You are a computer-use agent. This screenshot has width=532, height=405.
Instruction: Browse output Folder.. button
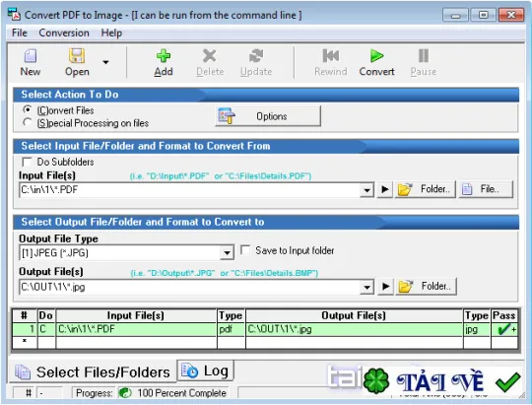[x=427, y=287]
